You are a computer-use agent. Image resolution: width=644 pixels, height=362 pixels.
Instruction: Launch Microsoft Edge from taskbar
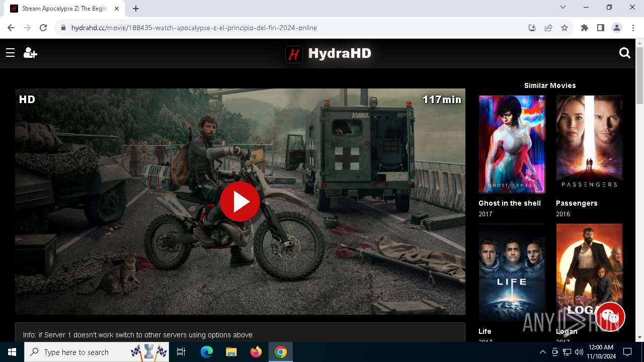point(207,352)
